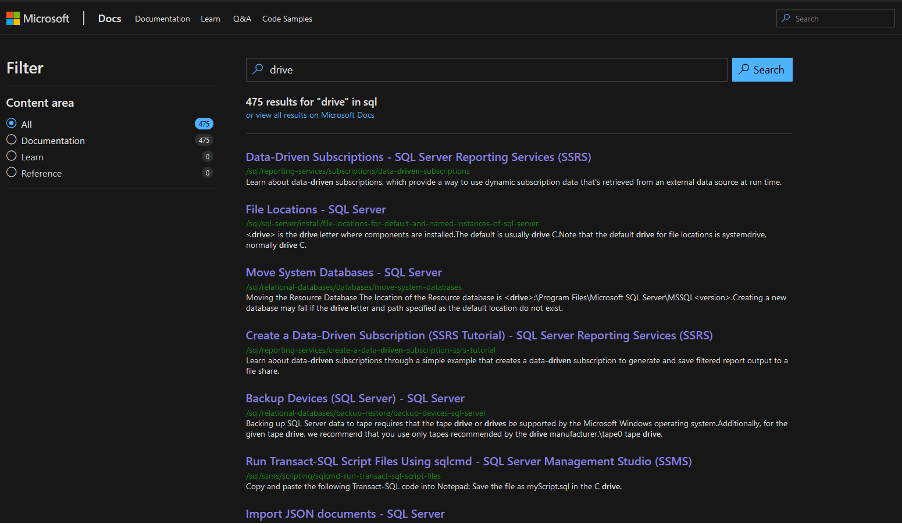The image size is (902, 524).
Task: Open the Code Samples menu item
Action: [x=287, y=19]
